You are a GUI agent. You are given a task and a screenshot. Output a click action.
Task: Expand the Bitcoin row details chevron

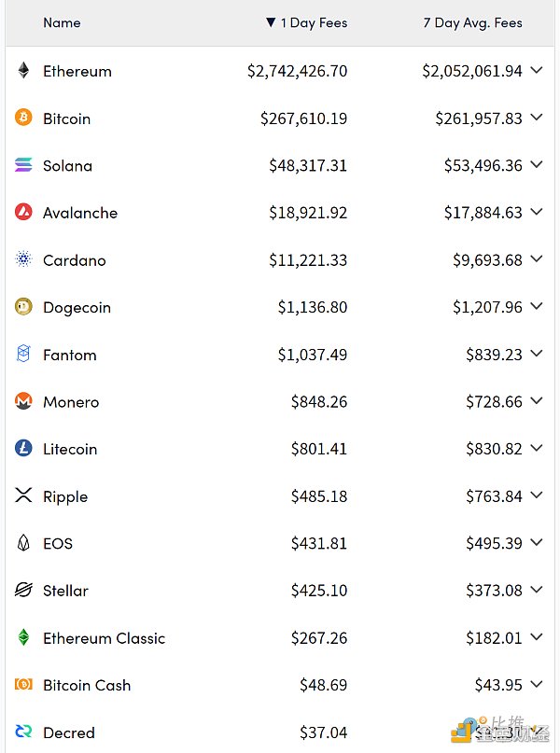click(536, 118)
